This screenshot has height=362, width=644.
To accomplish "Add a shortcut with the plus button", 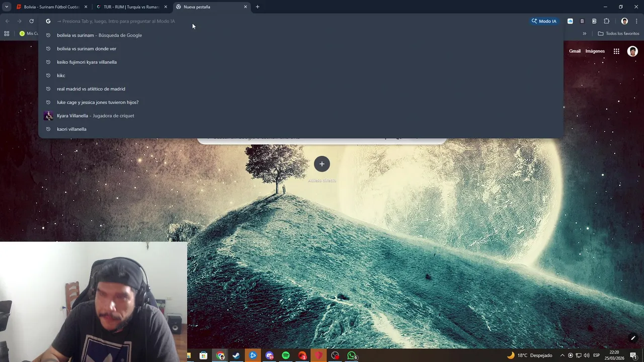I will coord(322,164).
